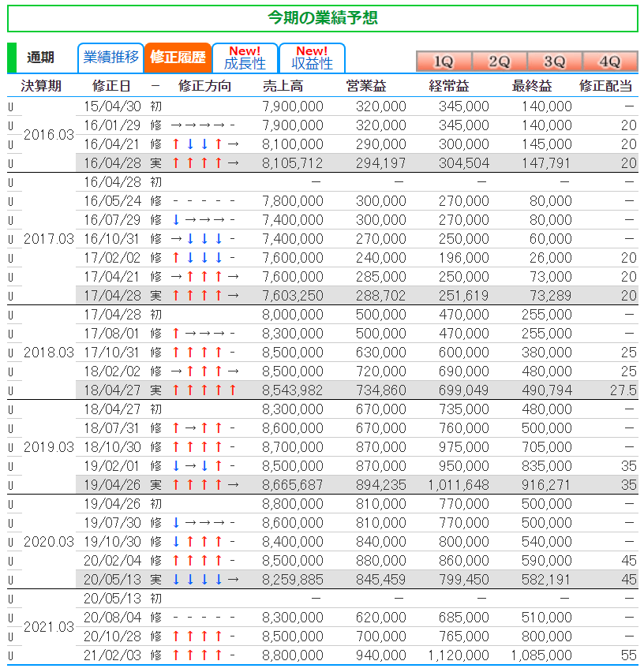Select the 修正履歴 tab

(x=178, y=58)
